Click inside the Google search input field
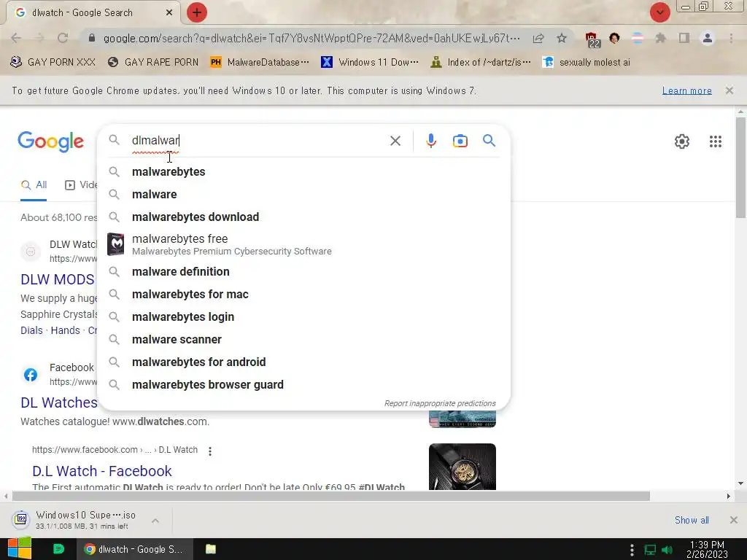 258,141
